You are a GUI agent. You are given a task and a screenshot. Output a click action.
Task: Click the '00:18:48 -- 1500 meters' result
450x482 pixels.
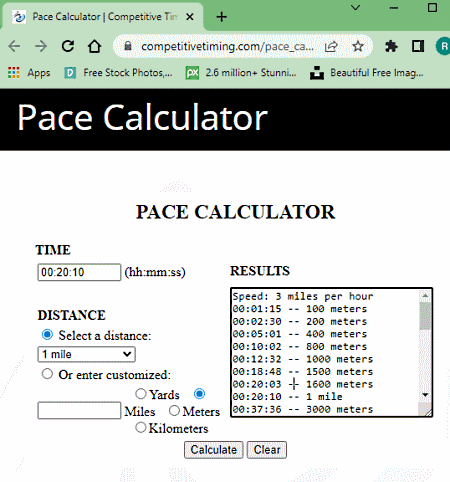tap(303, 372)
